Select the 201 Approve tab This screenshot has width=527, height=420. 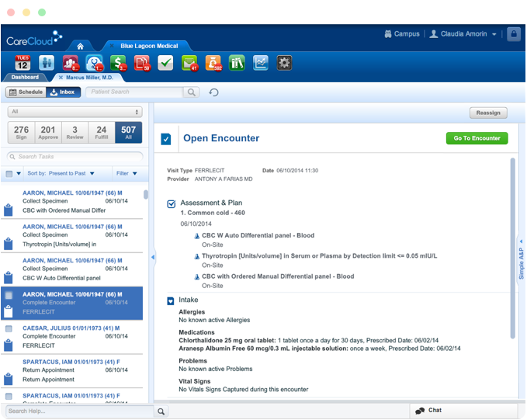[48, 133]
